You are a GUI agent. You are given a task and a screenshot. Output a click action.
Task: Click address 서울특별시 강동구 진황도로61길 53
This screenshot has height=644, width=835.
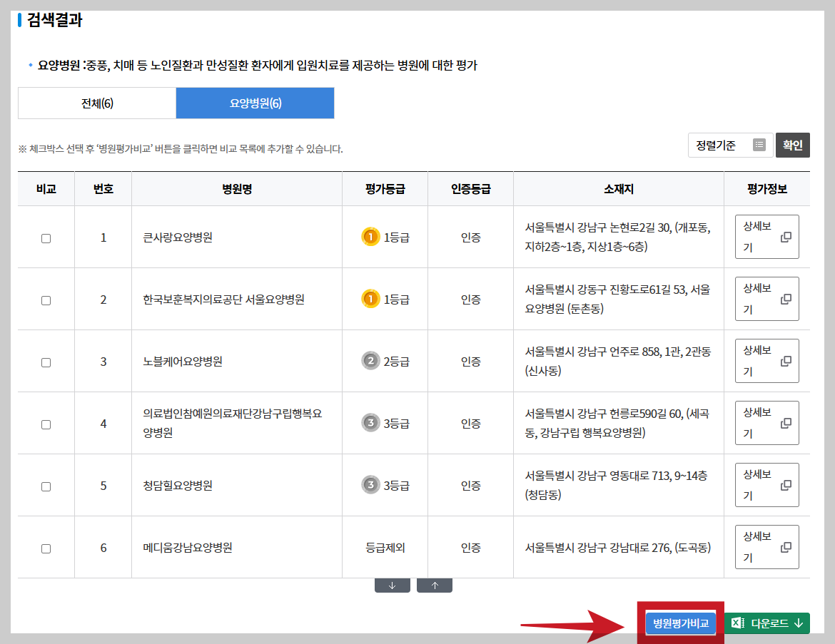tap(618, 299)
